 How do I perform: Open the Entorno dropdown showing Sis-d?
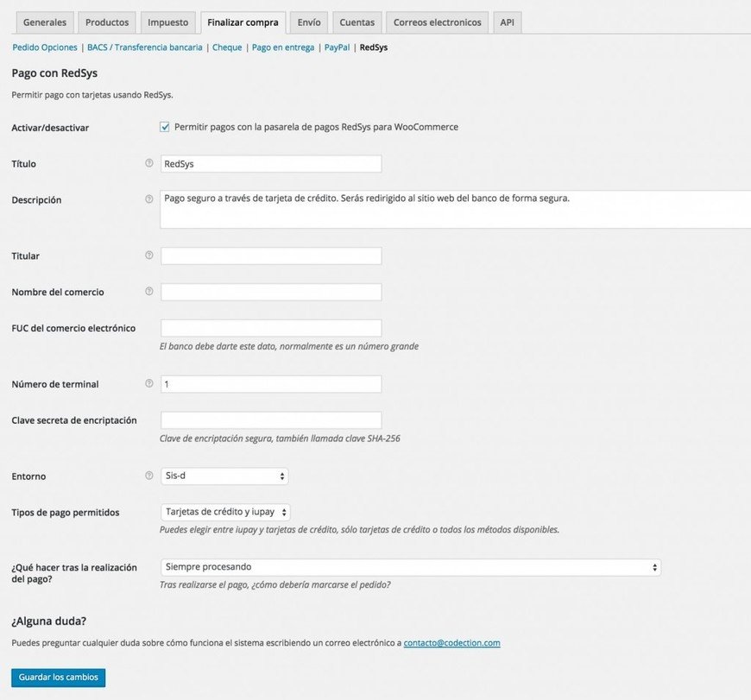point(224,476)
